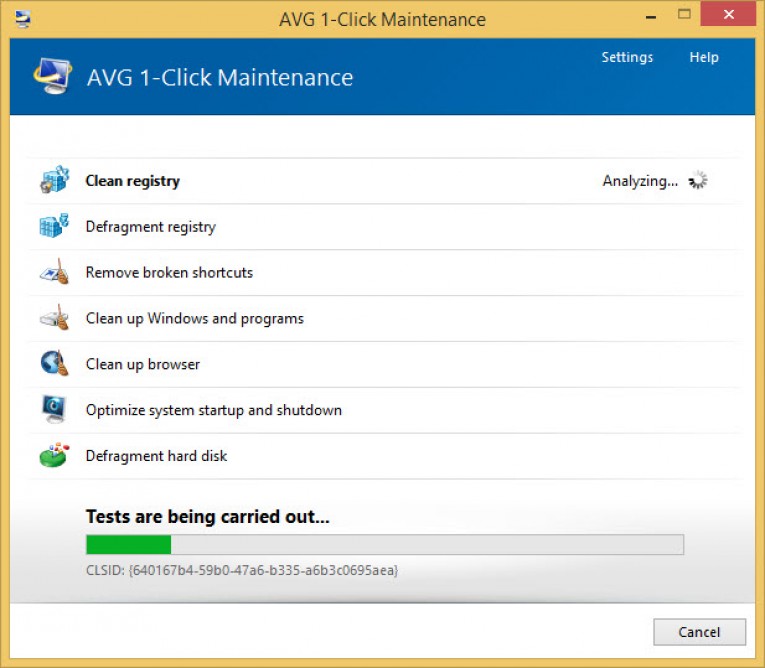Select the "Remove broken shortcuts" text
765x668 pixels.
coord(169,272)
